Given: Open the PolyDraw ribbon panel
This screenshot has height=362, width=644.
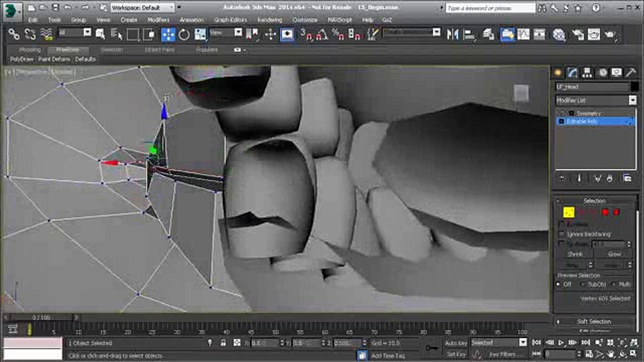Looking at the screenshot, I should click(x=22, y=59).
